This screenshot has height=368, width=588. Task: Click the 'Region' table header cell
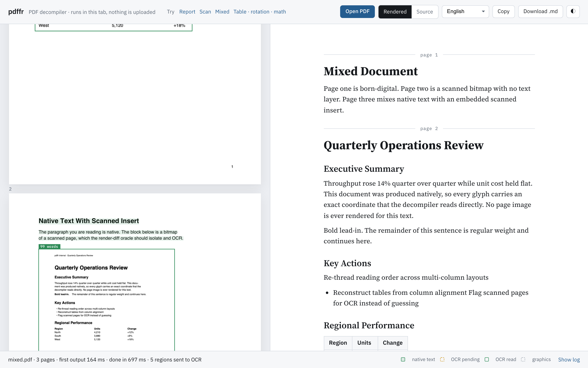pos(338,343)
